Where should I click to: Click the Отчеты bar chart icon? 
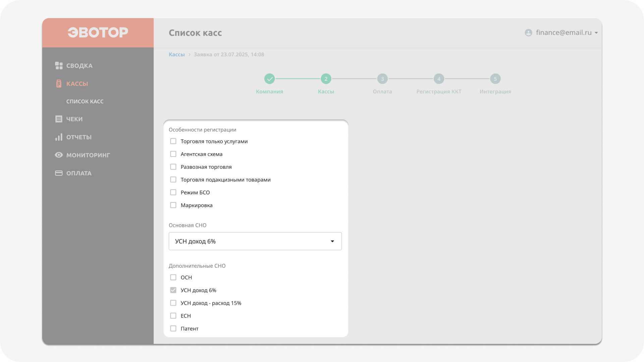click(x=59, y=137)
